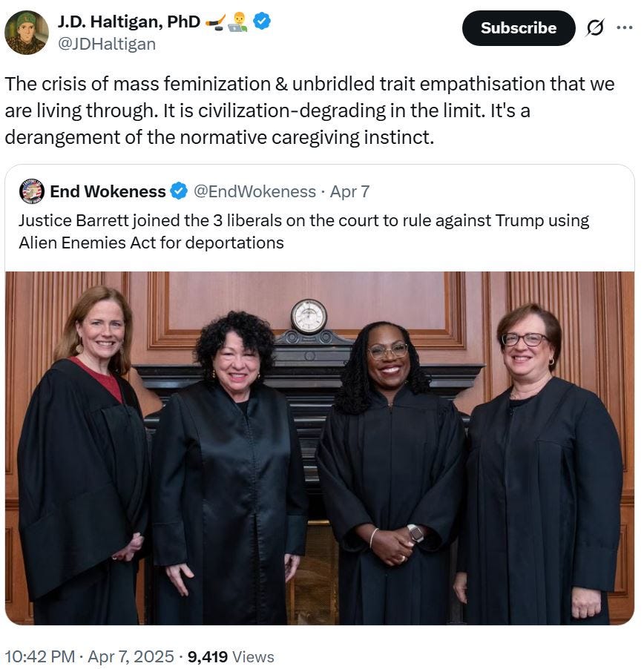This screenshot has width=644, height=669.
Task: Open Grok actions slashed-circle icon
Action: [595, 27]
